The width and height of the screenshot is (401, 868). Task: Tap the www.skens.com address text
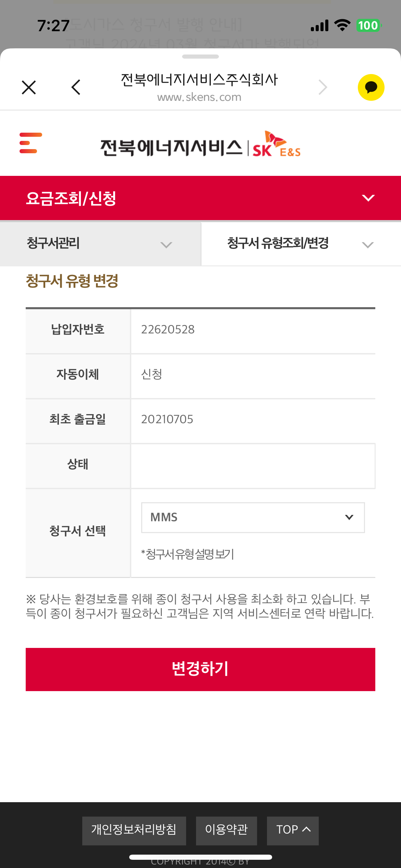click(x=199, y=97)
